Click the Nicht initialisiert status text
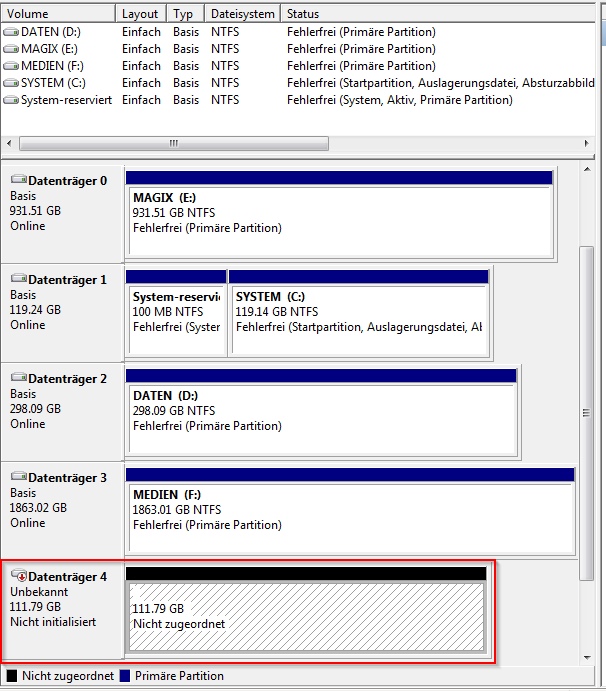 click(x=53, y=622)
